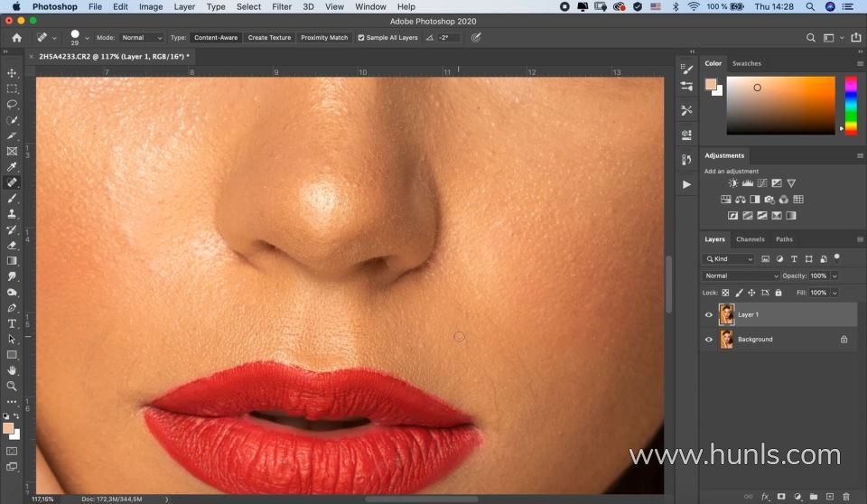
Task: Select the Lasso tool
Action: click(12, 105)
